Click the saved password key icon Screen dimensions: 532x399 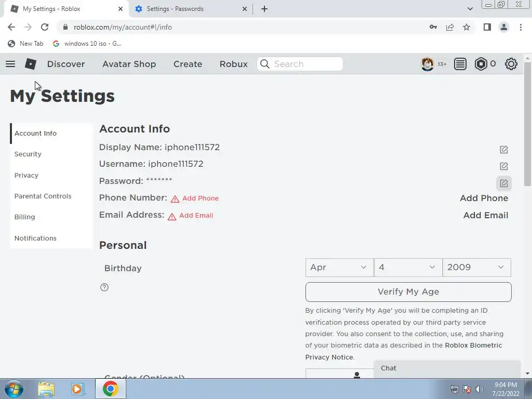click(x=433, y=27)
